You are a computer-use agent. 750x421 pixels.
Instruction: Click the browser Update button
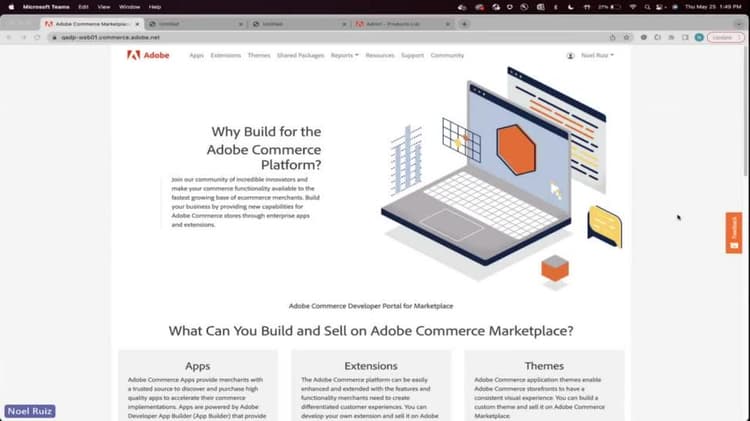click(725, 37)
